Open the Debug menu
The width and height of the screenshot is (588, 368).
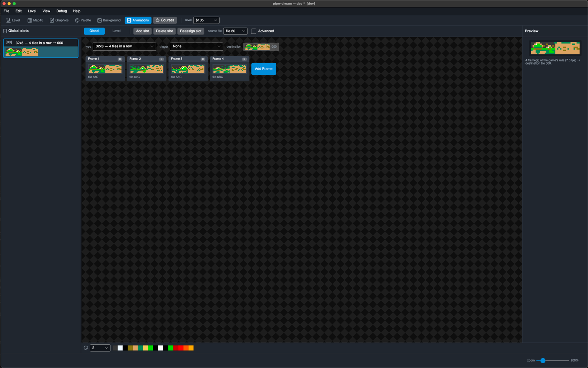pos(61,11)
